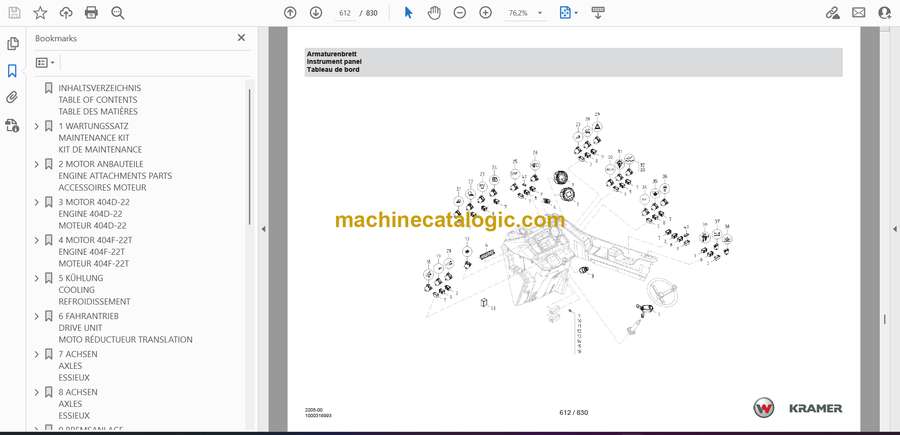This screenshot has height=435, width=900.
Task: Open page thumbnails panel
Action: point(13,44)
